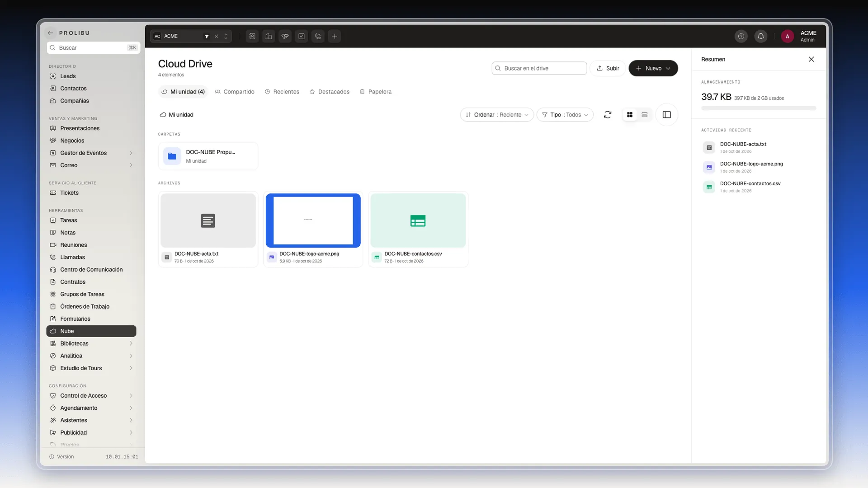The height and width of the screenshot is (488, 868).
Task: Open the calls phone icon in toolbar
Action: point(318,36)
